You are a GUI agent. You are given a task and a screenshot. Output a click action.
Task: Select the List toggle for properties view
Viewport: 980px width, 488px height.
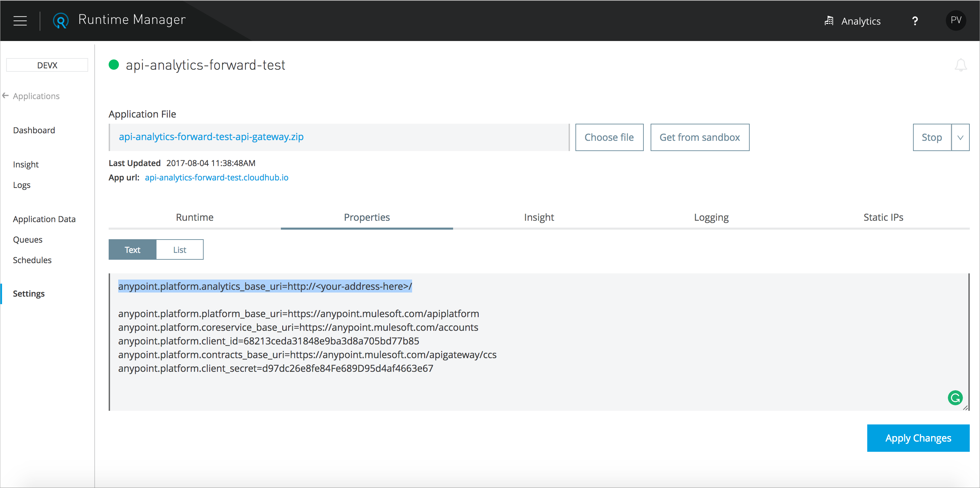(x=179, y=249)
